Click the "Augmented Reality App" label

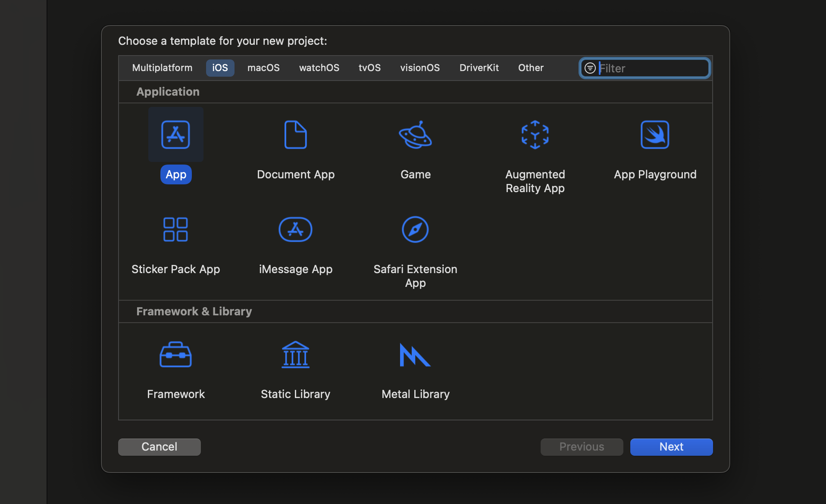click(x=535, y=181)
